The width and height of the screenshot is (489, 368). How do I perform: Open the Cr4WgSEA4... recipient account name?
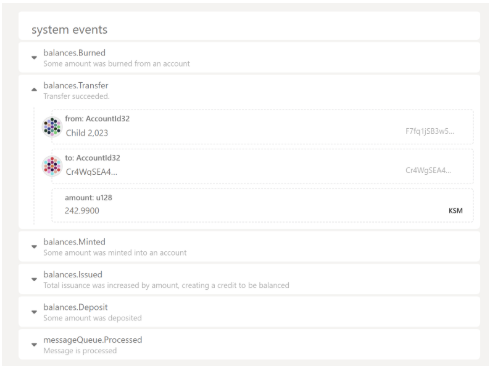(91, 172)
